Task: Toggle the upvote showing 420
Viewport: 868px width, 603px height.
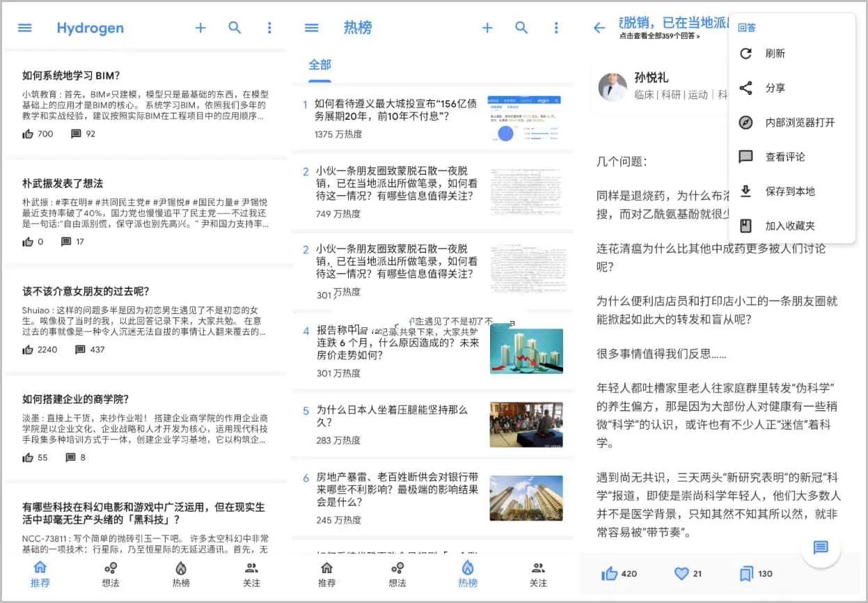Action: 618,573
